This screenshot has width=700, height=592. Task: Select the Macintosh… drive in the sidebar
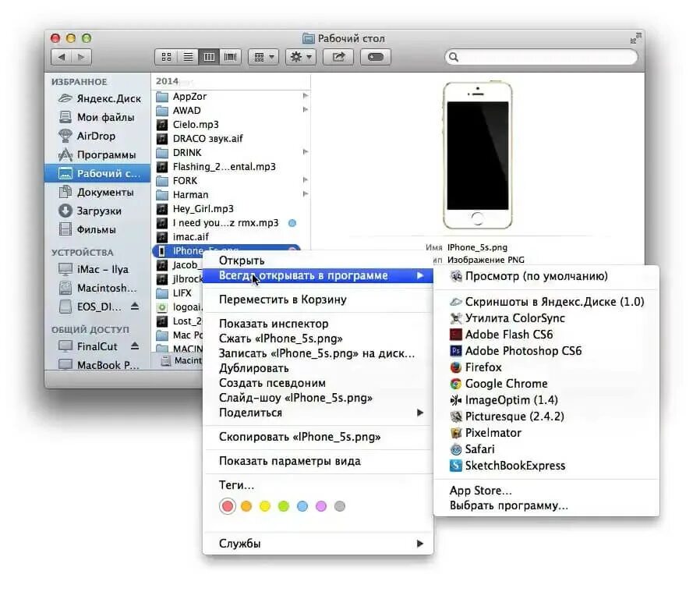pos(99,288)
